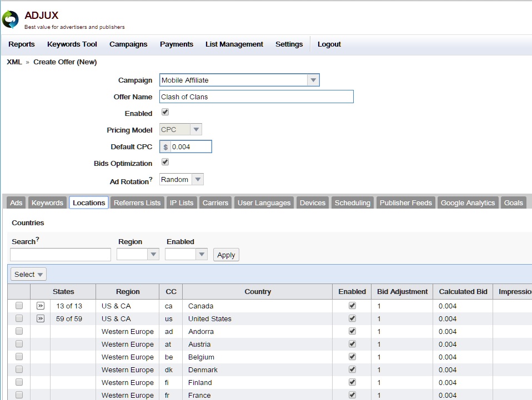Viewport: 532px width, 400px height.
Task: Sort by the Region column header
Action: pos(128,291)
